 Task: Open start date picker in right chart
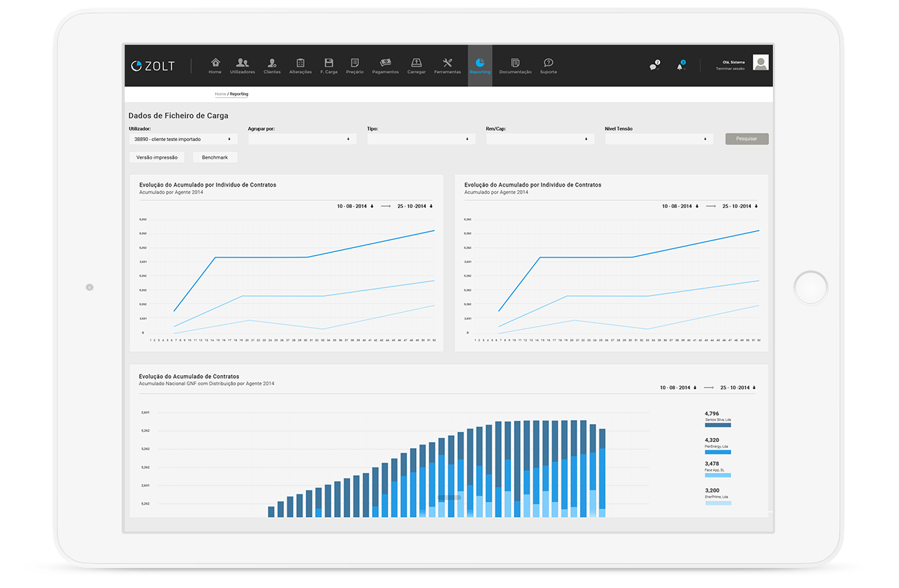(681, 206)
